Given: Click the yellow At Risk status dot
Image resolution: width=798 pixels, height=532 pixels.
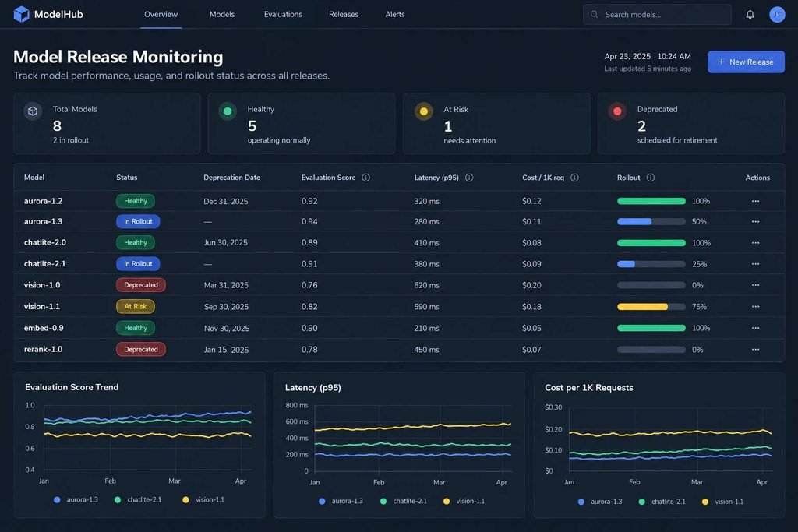Looking at the screenshot, I should (423, 111).
